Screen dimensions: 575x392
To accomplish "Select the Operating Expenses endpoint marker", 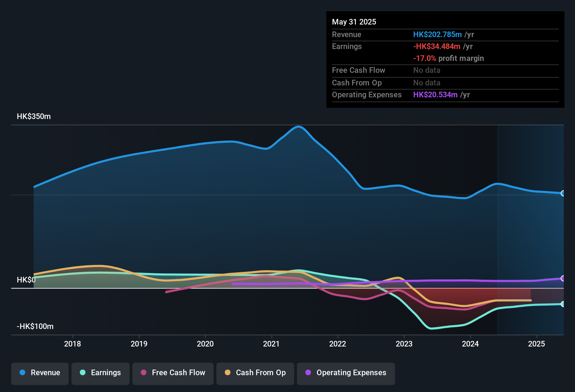I will click(x=563, y=279).
